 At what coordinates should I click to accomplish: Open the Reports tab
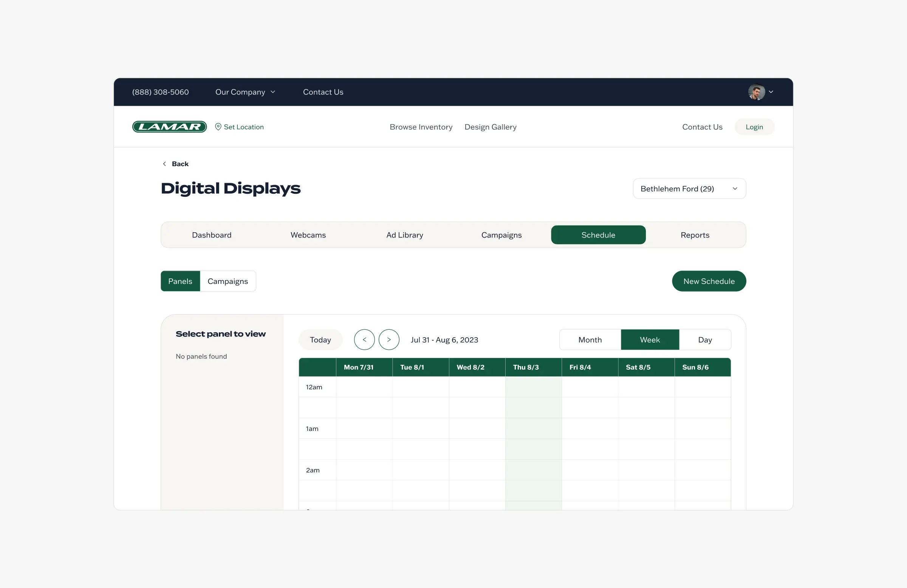tap(695, 235)
